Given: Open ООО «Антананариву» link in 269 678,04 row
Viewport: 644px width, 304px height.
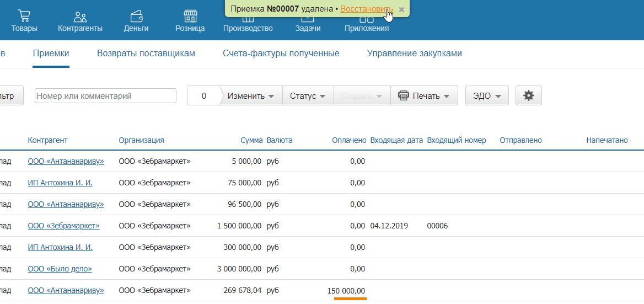Looking at the screenshot, I should [66, 290].
